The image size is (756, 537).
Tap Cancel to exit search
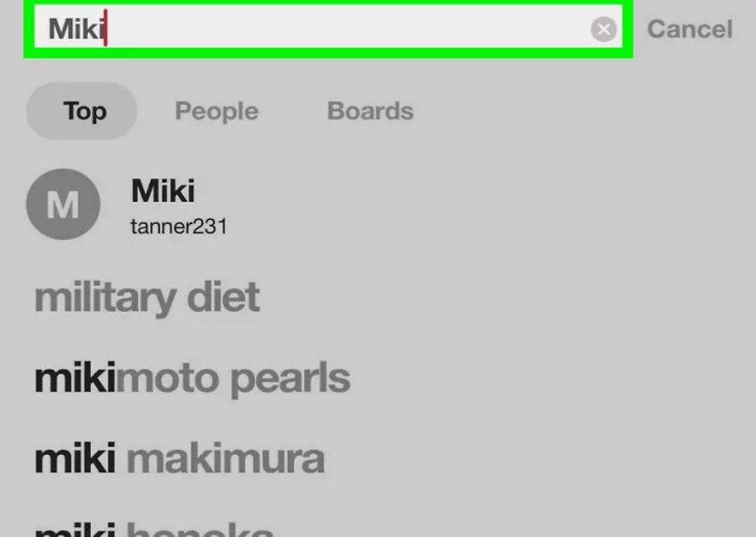pos(689,29)
